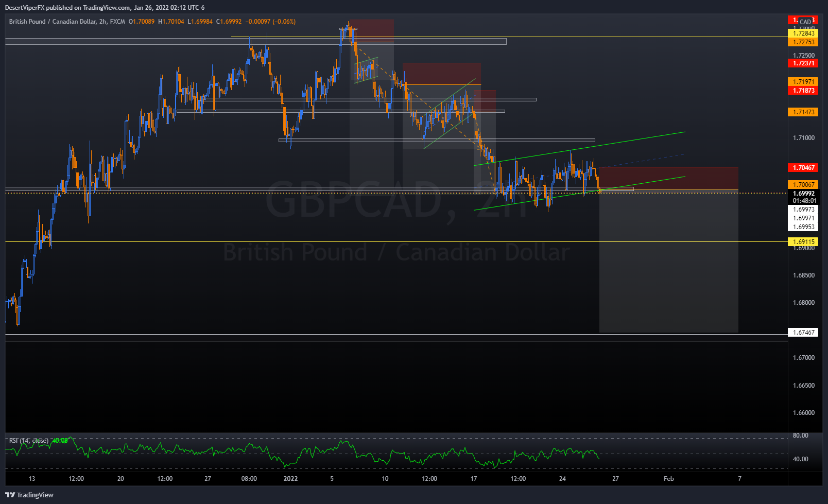Click the 1.71000 price scale value

coord(804,138)
